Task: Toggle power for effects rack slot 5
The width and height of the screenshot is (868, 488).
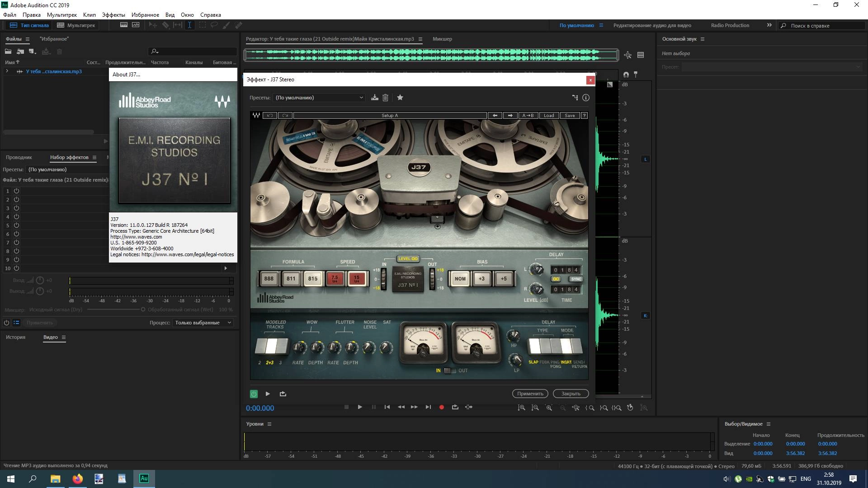Action: pyautogui.click(x=16, y=225)
